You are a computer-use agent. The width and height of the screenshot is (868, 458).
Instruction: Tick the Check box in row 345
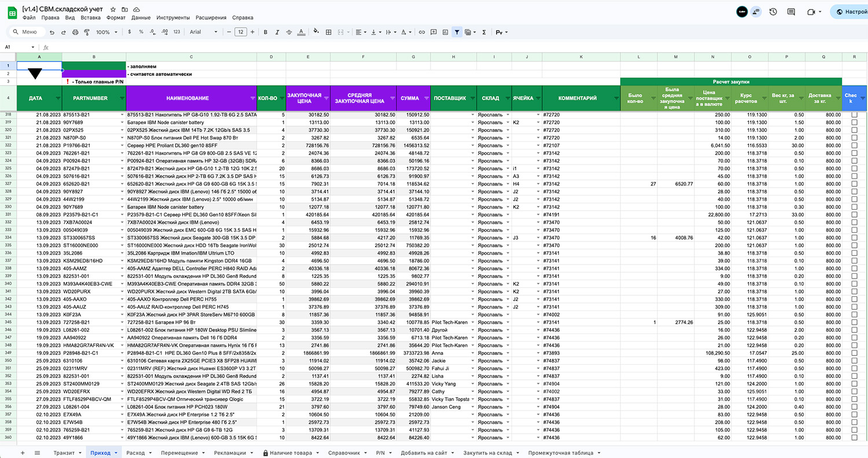tap(854, 322)
